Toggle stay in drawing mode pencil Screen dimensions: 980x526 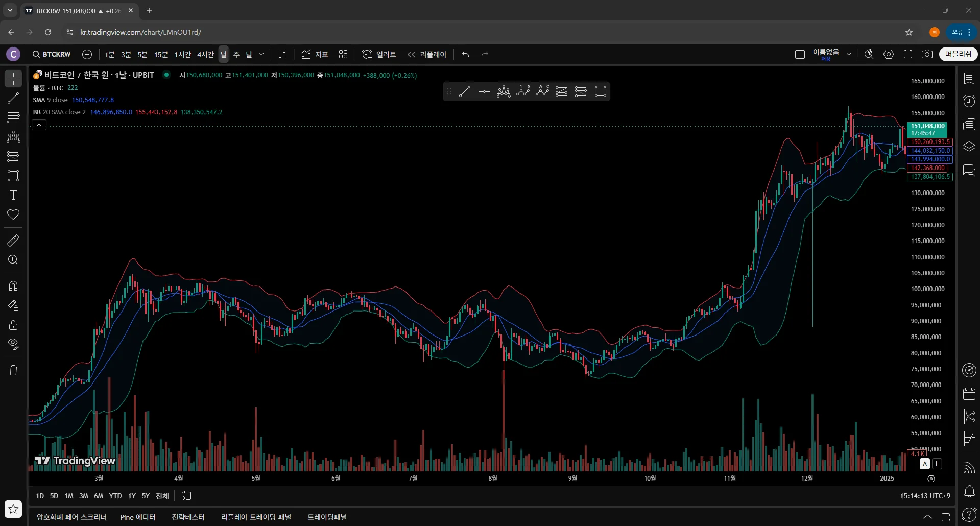point(13,305)
